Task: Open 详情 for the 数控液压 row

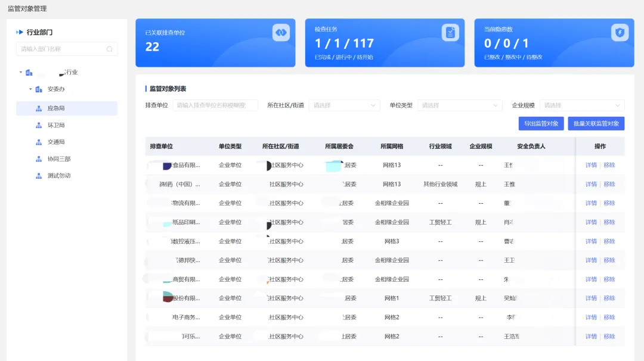Action: (x=591, y=241)
